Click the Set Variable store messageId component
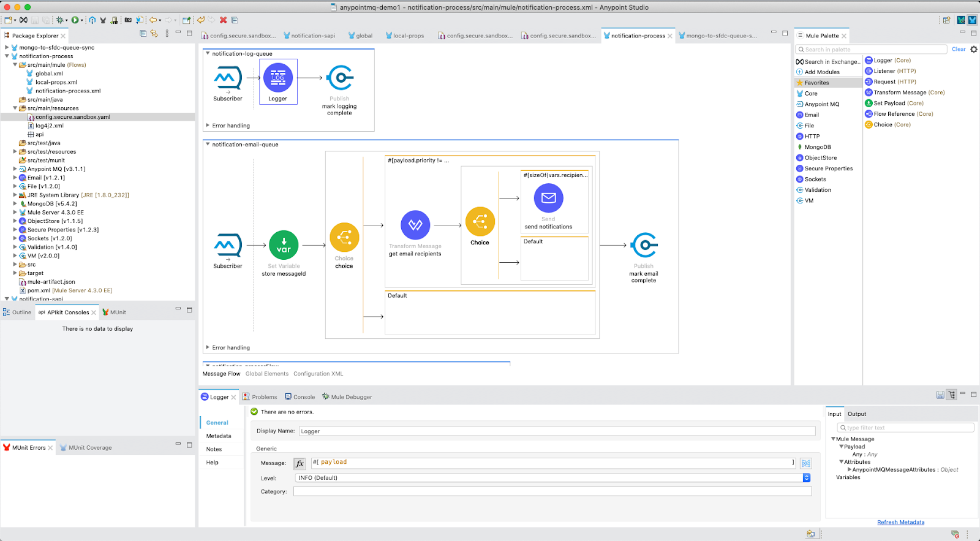The height and width of the screenshot is (541, 980). [x=284, y=245]
